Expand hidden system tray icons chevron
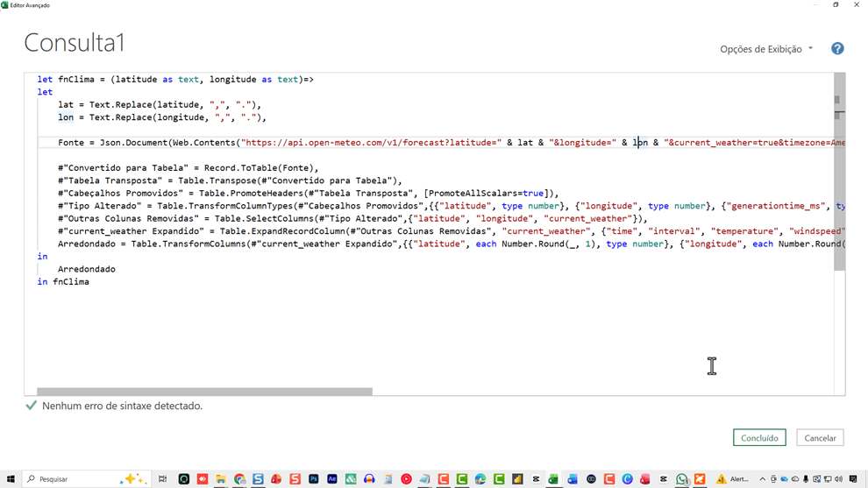Viewport: 868px width, 488px height. click(762, 479)
